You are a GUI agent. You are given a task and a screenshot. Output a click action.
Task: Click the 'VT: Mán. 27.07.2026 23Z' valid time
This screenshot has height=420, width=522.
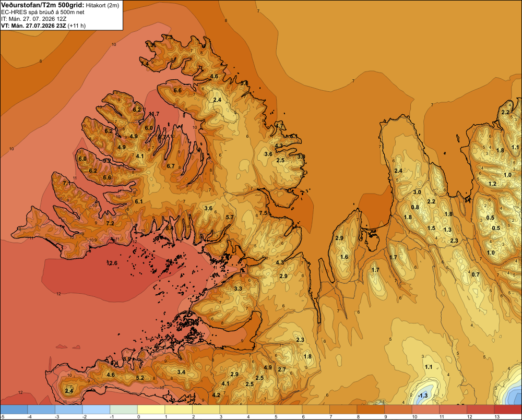33,26
